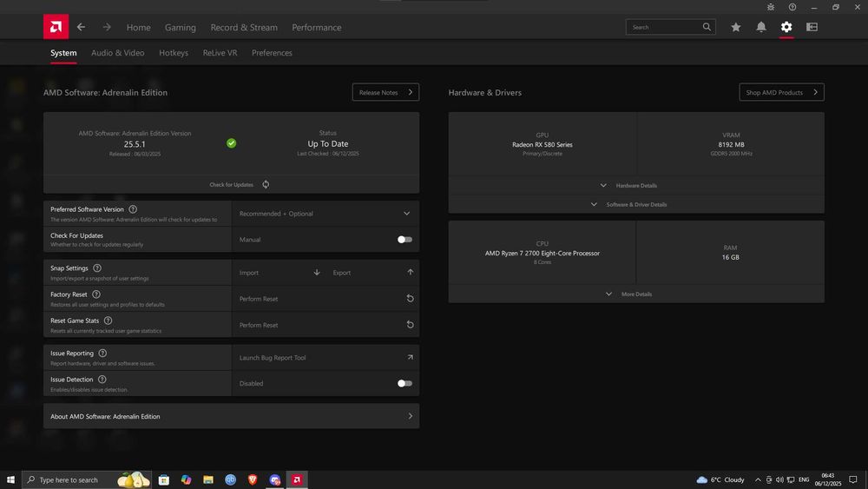Viewport: 868px width, 489px height.
Task: Select the System tab
Action: point(63,53)
